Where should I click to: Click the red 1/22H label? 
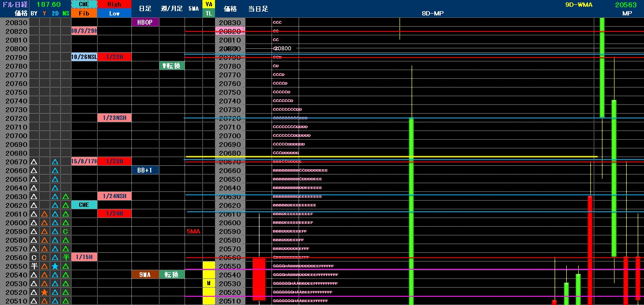pos(114,57)
